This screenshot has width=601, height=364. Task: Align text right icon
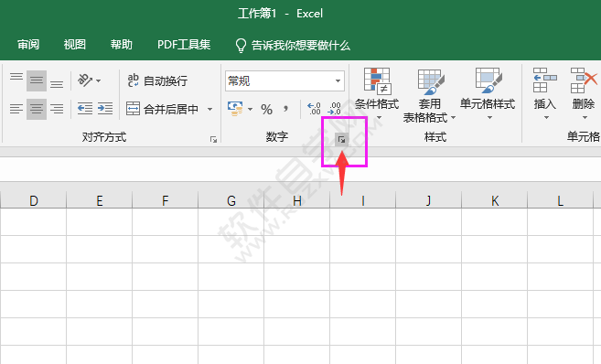click(57, 109)
